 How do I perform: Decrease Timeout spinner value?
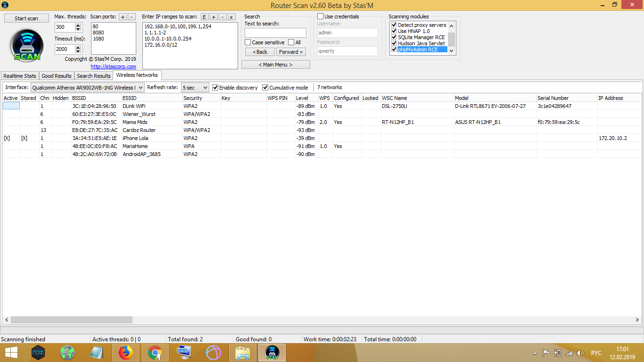click(78, 51)
